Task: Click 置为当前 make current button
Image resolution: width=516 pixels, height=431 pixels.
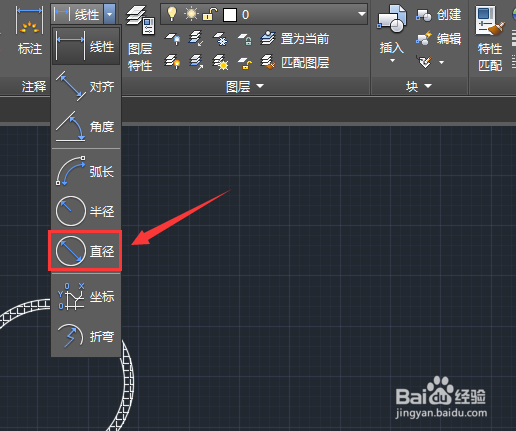Action: 295,39
